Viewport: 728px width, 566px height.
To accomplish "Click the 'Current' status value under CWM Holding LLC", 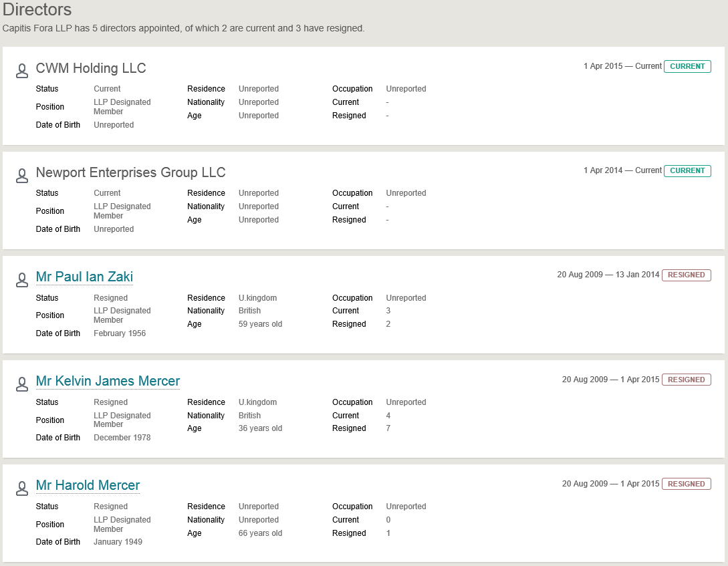I will (107, 89).
